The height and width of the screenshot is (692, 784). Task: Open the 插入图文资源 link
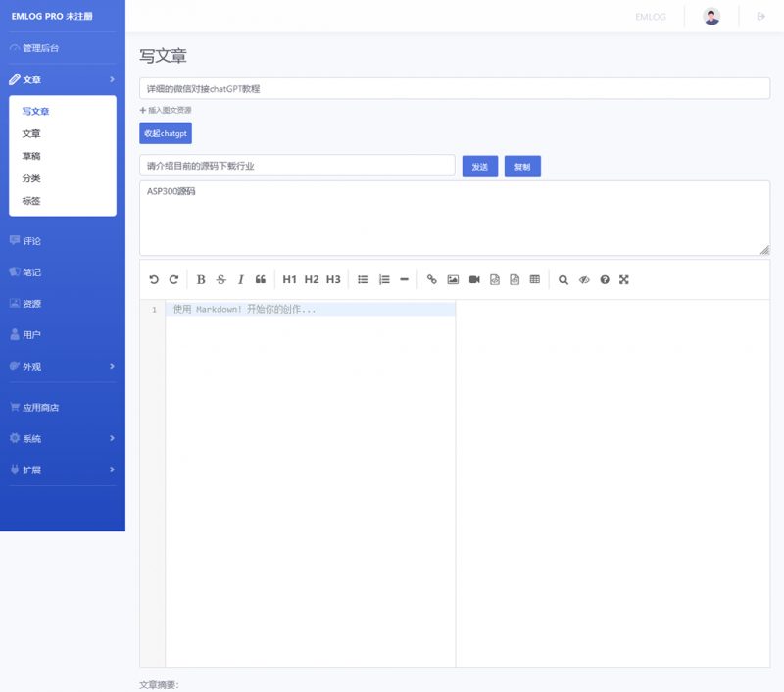(x=169, y=112)
